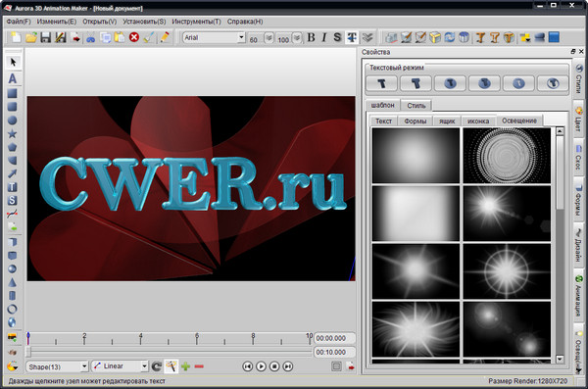Viewport: 588px width, 389px height.
Task: Open the Анимация side panel tab
Action: pos(579,296)
